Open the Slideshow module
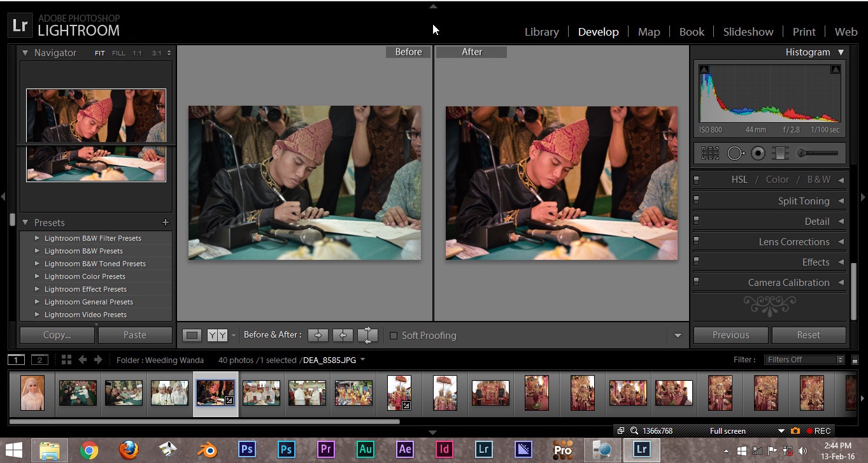The width and height of the screenshot is (868, 463). [748, 32]
